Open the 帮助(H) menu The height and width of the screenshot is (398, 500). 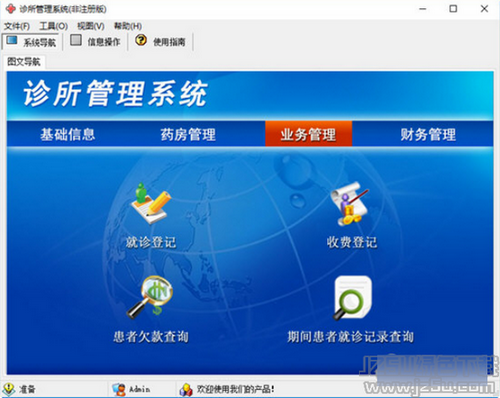[x=128, y=26]
